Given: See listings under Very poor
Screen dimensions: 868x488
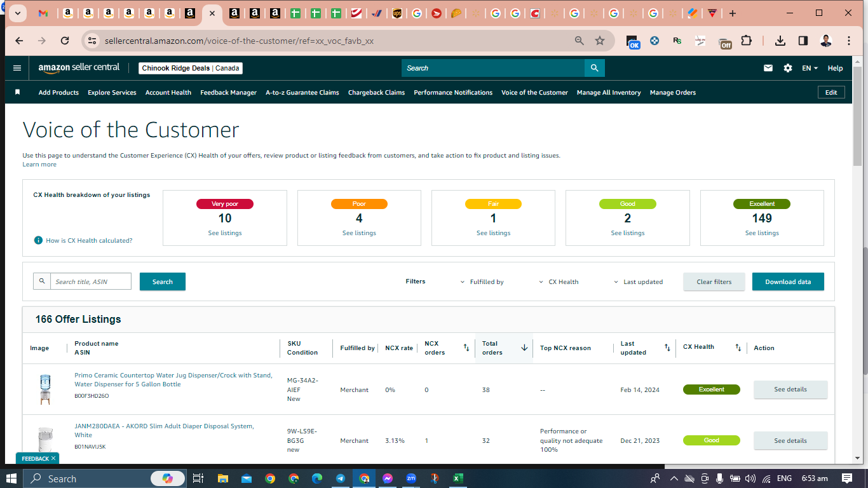Looking at the screenshot, I should click(225, 233).
